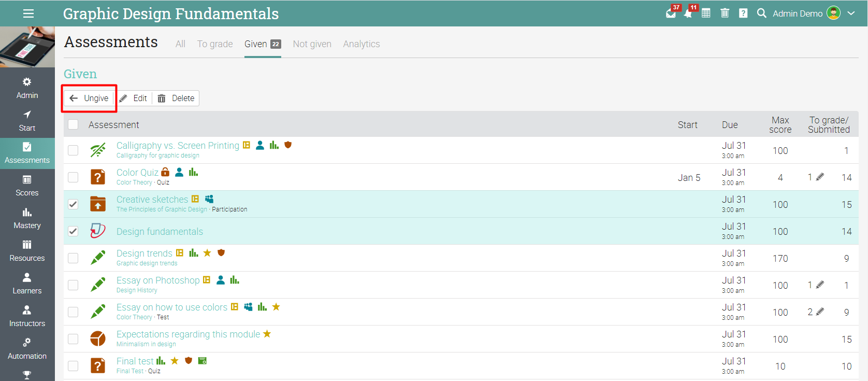Click the star icon beside Design trends
The image size is (868, 381).
[x=207, y=253]
